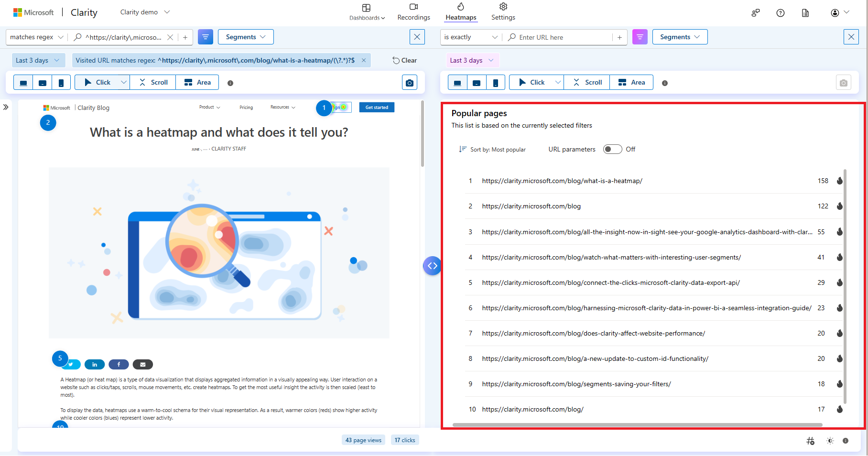
Task: Open what-is-a-heatmap URL in popular pages
Action: tap(562, 181)
